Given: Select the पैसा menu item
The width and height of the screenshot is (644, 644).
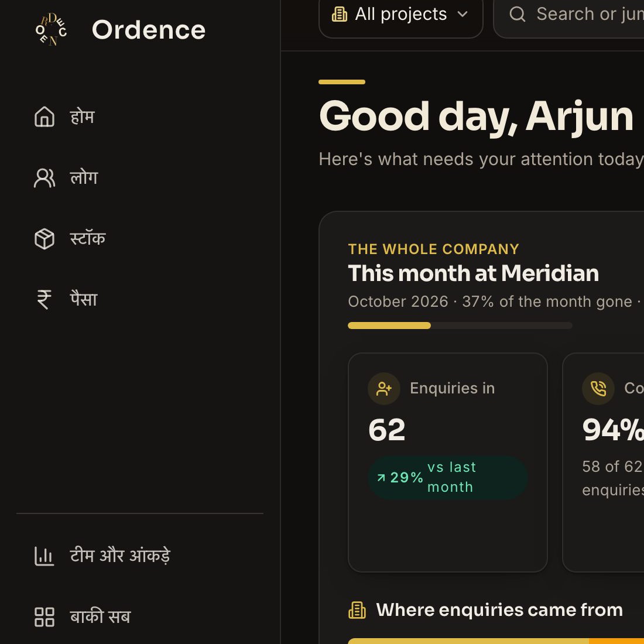Looking at the screenshot, I should tap(140, 299).
